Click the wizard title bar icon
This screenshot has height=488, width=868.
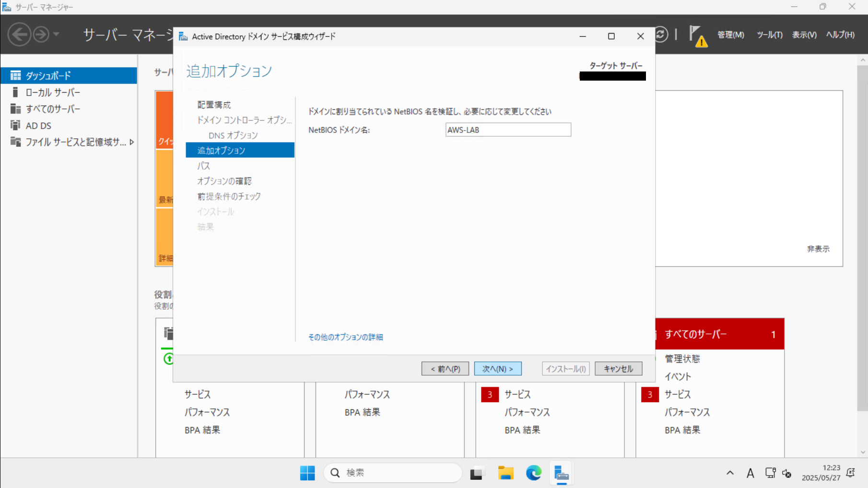click(183, 36)
